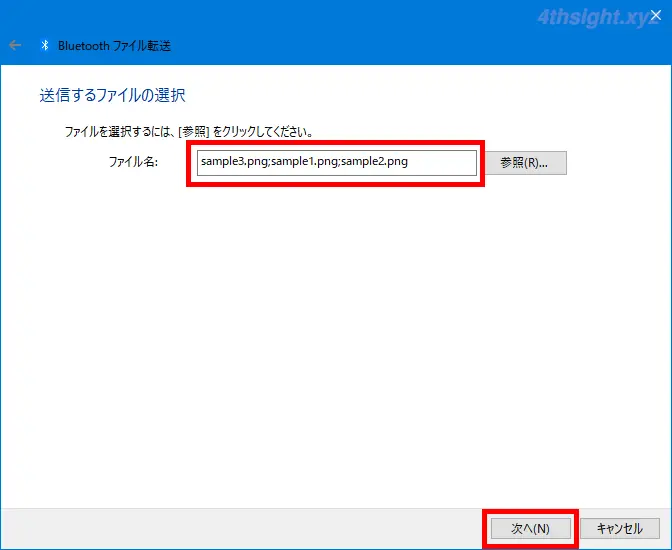Open file browser with 参照(R)... button
The image size is (672, 550).
click(x=526, y=163)
